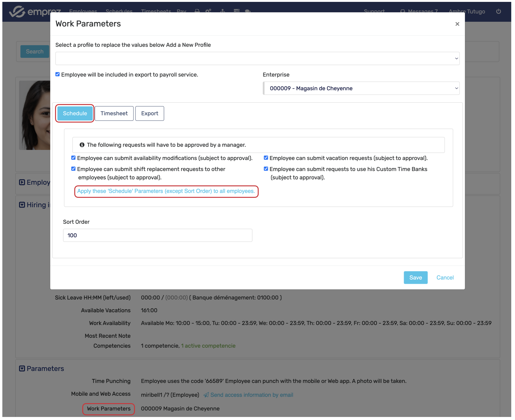
Task: Toggle Custom Time Banks requests checkbox
Action: tap(266, 169)
